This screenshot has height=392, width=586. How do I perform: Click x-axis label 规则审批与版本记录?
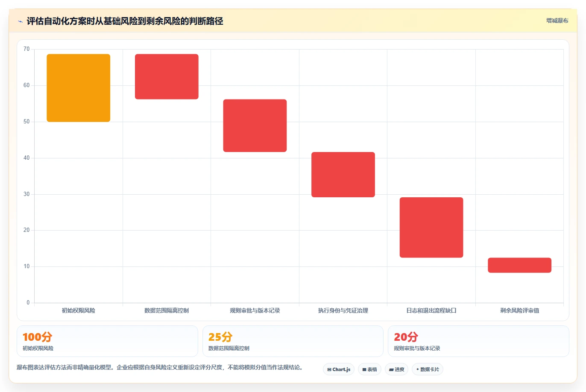(255, 310)
